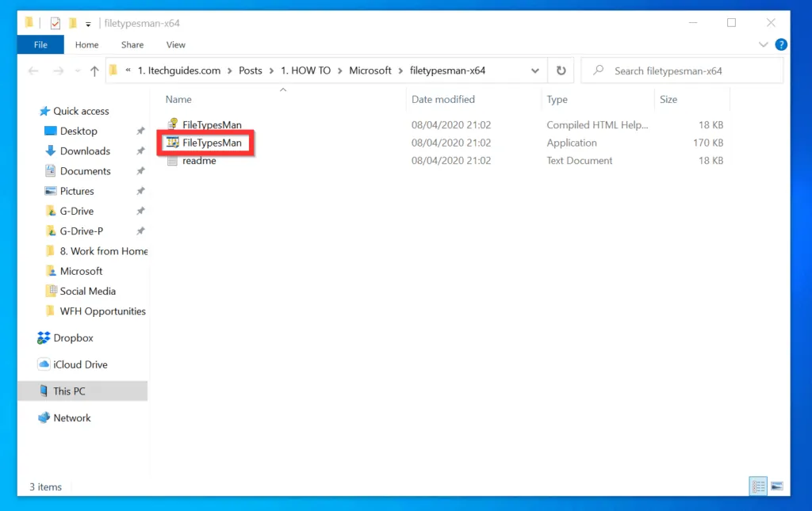This screenshot has height=511, width=812.
Task: Click the Refresh button beside address bar
Action: point(561,71)
